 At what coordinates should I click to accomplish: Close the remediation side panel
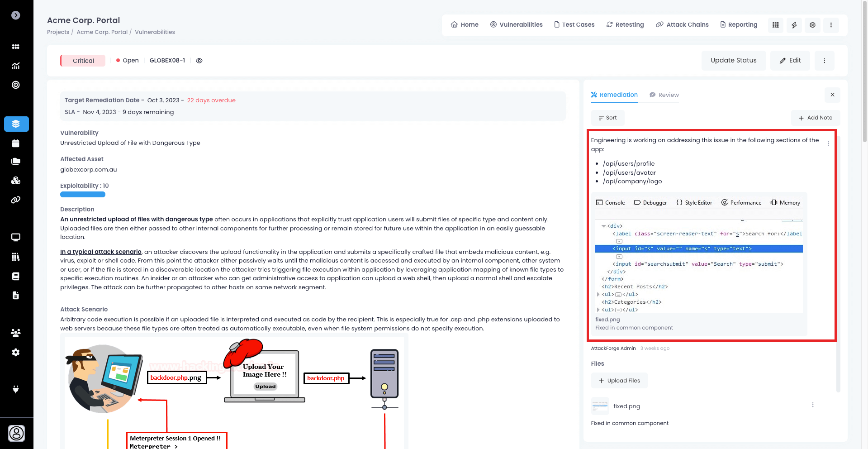pos(832,95)
